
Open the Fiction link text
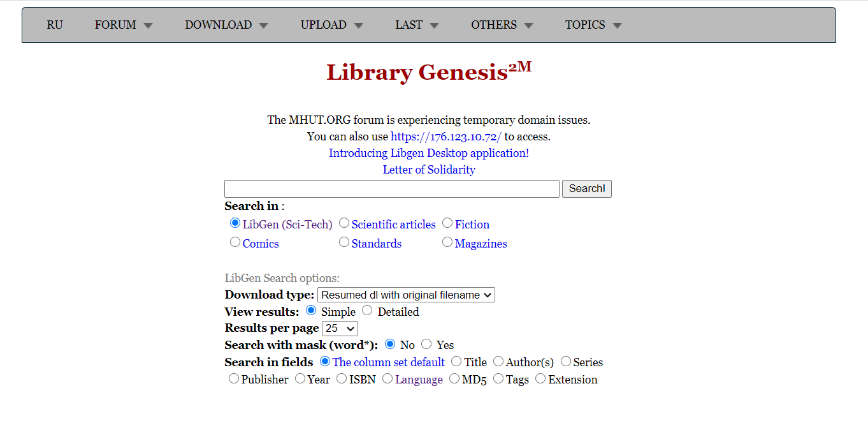472,225
